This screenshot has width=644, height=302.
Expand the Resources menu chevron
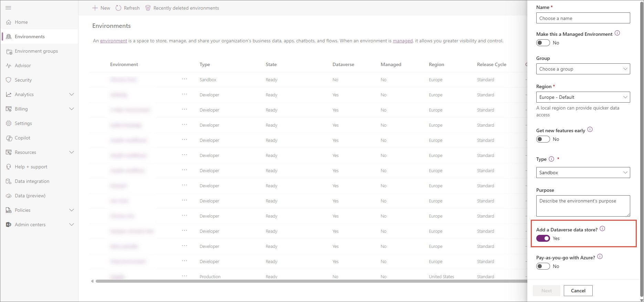(72, 152)
